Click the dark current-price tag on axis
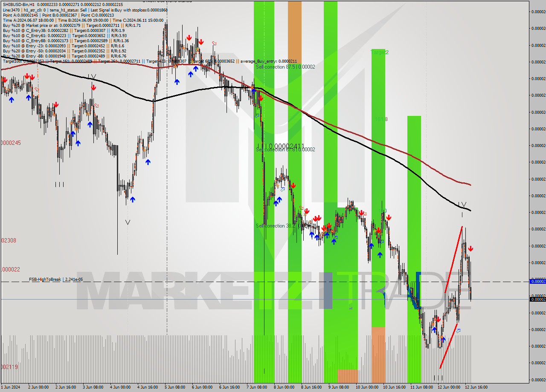This screenshot has height=392, width=546. pos(537,299)
